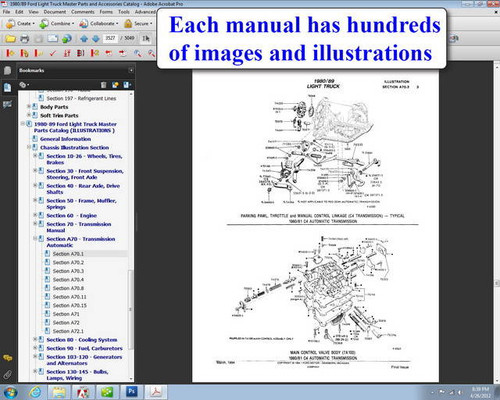Go to previous page with up arrow

click(84, 39)
